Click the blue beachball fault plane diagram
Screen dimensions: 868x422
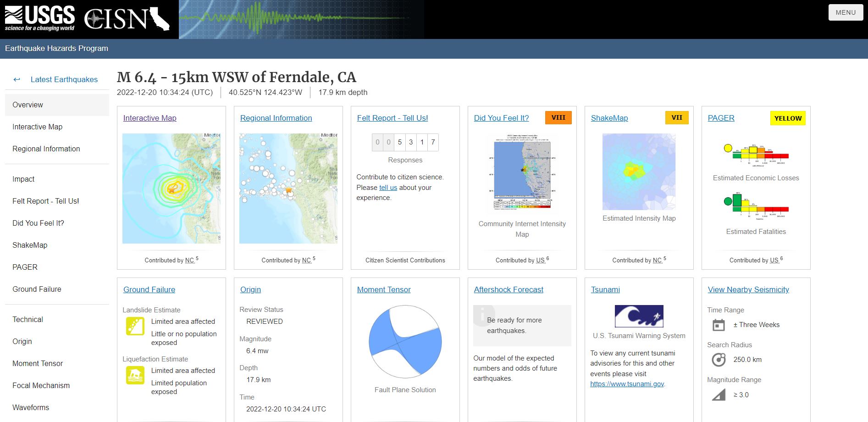405,342
